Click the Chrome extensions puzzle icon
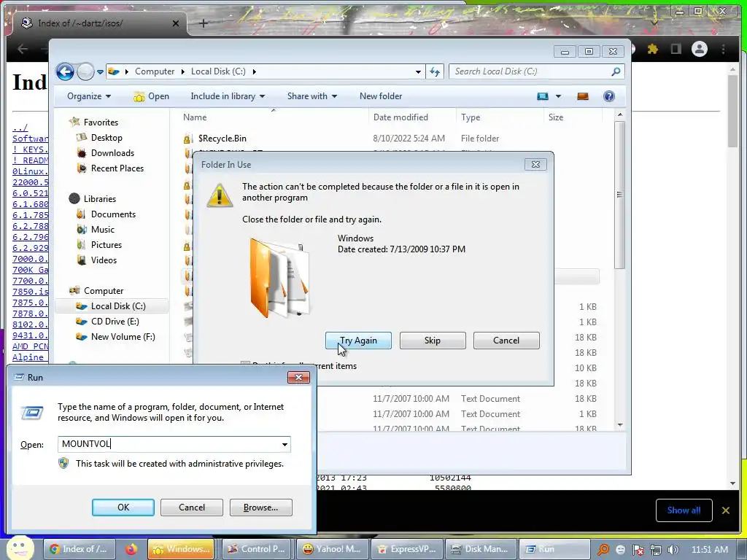Image resolution: width=747 pixels, height=560 pixels. point(653,49)
